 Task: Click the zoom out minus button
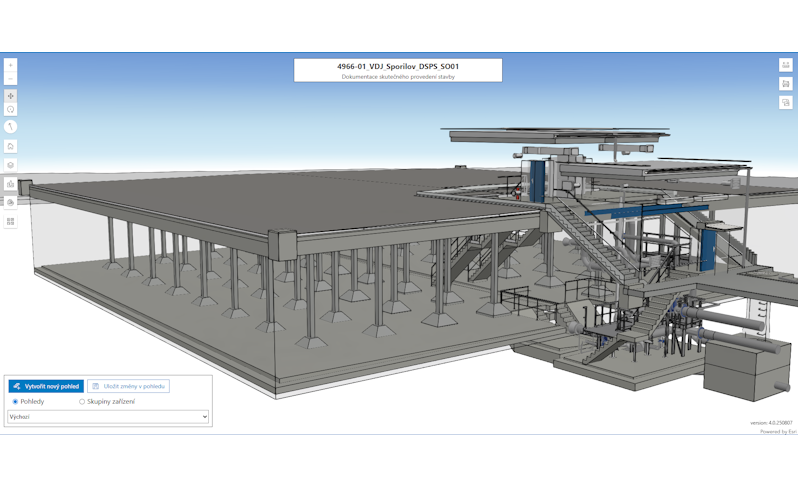[x=11, y=78]
